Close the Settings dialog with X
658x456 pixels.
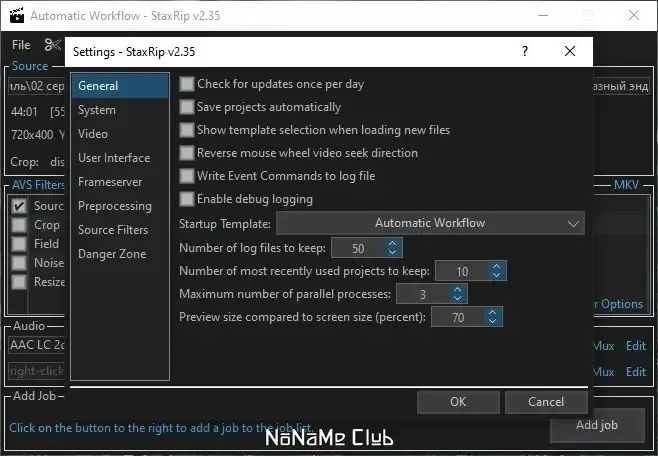point(570,51)
